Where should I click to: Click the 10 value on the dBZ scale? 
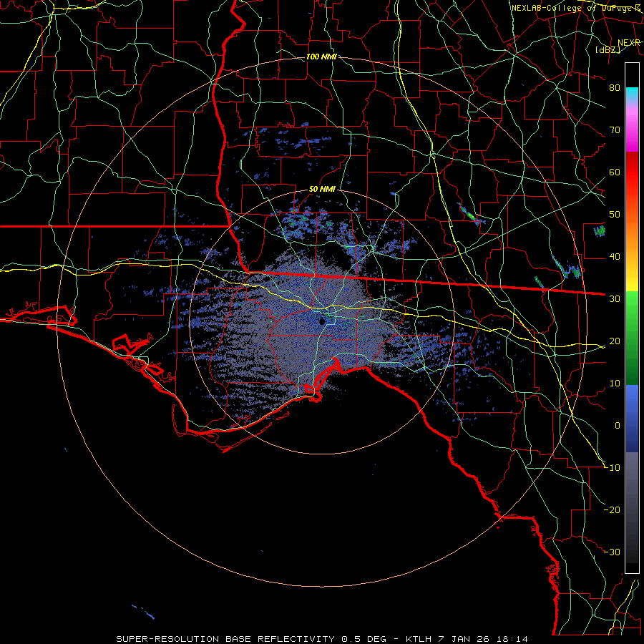615,384
